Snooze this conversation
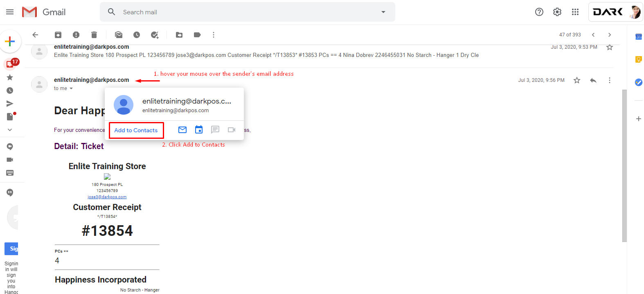This screenshot has height=294, width=644. [x=137, y=35]
